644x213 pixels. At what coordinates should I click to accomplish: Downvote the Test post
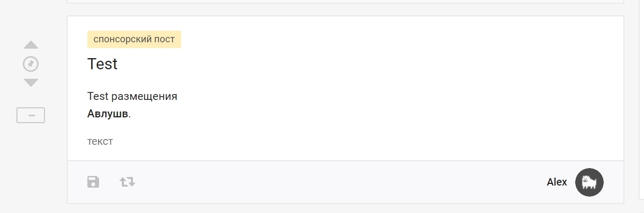pos(31,82)
